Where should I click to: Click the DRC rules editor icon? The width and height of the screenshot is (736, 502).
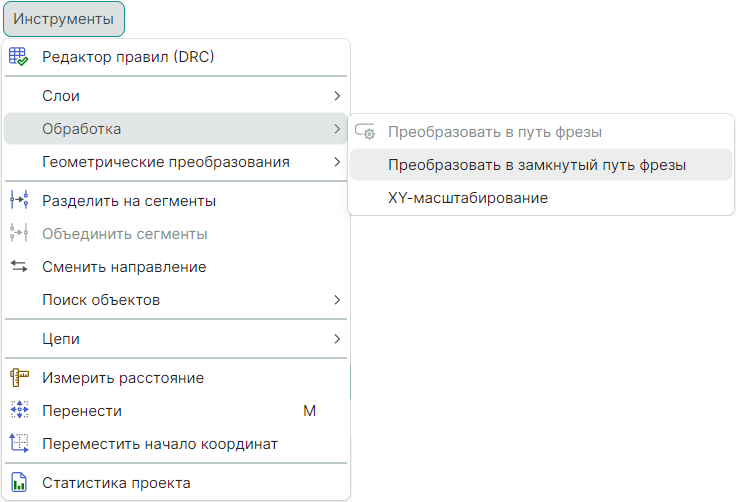click(19, 57)
